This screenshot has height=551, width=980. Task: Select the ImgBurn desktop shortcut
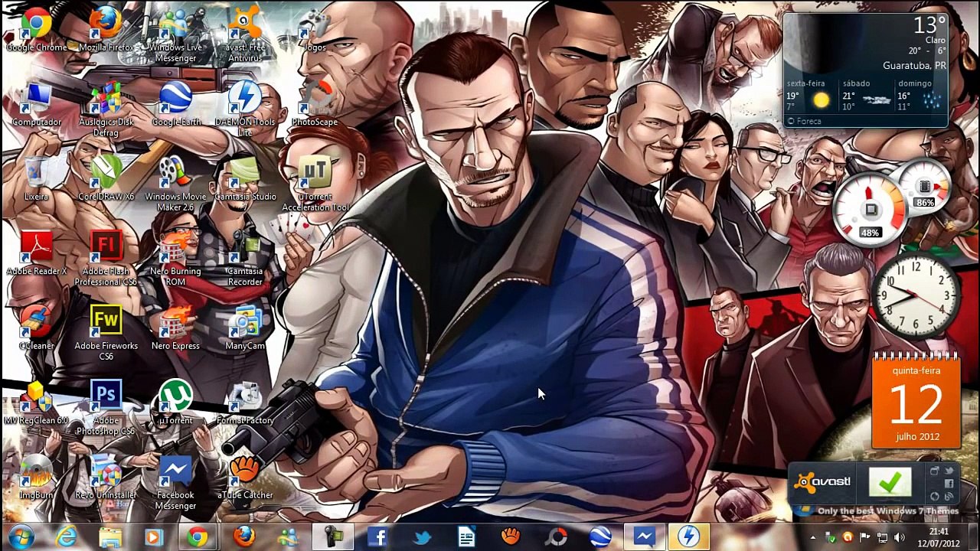coord(36,478)
